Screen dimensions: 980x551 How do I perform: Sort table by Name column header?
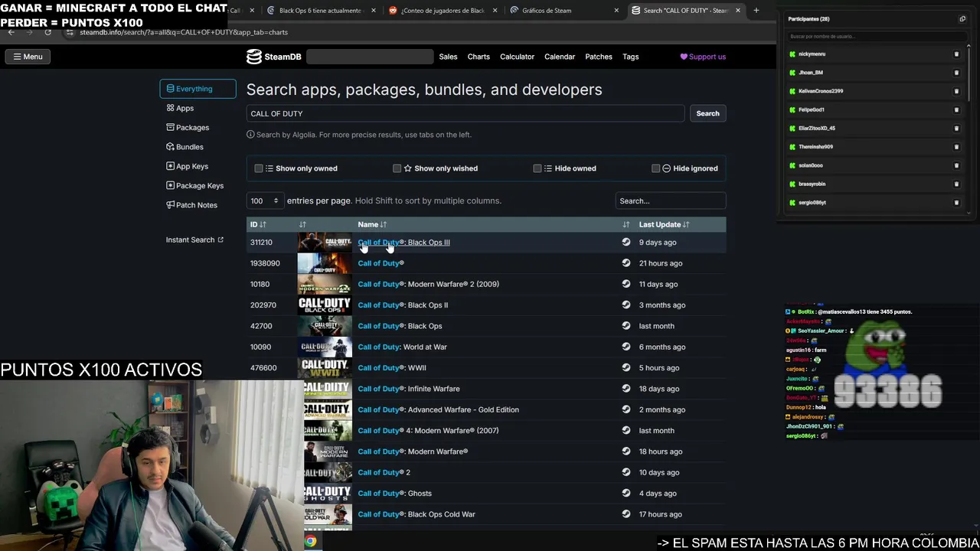(x=372, y=224)
